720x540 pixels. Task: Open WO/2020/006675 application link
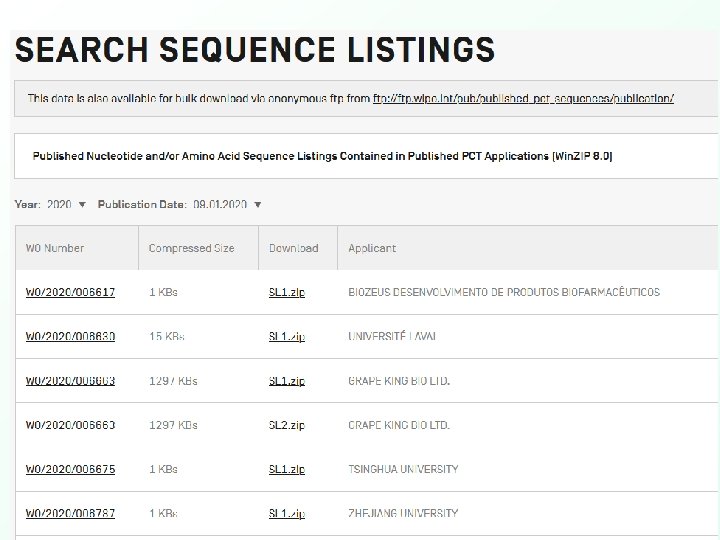click(70, 469)
